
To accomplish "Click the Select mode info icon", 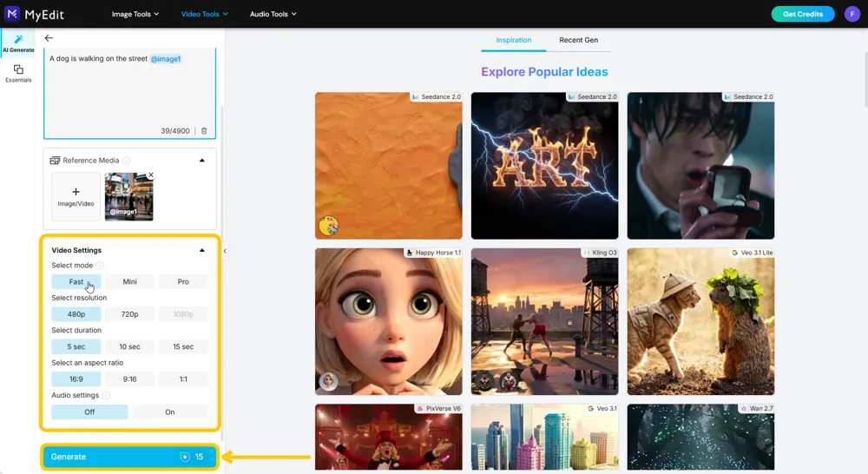I will point(100,266).
